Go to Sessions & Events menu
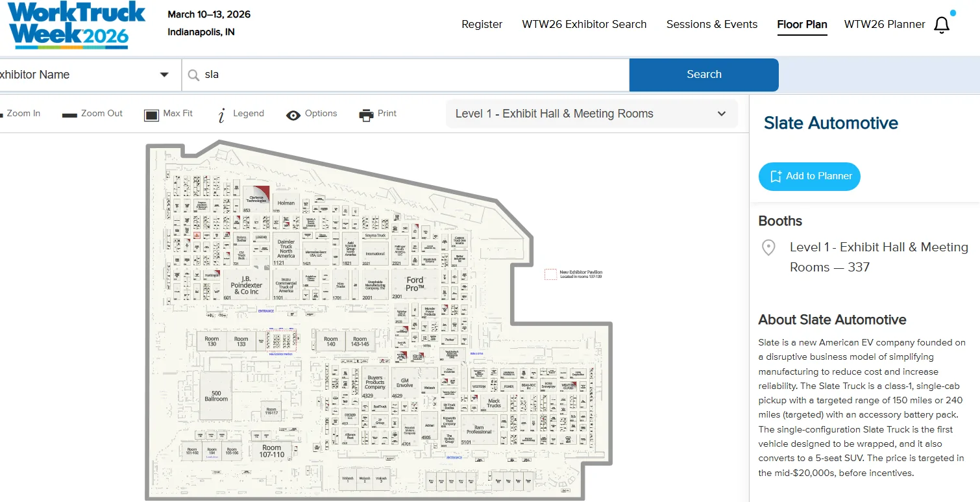 [711, 25]
